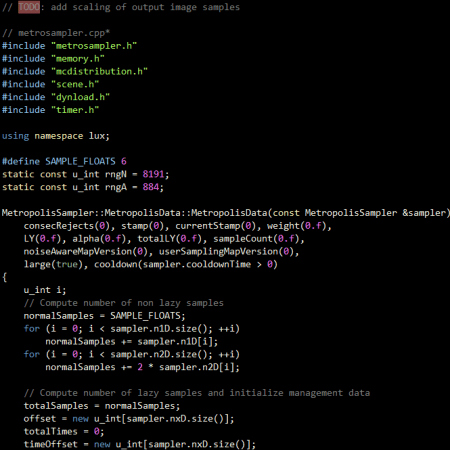Click "userSamplingMapVersion(0)" initializer
The image size is (450, 450).
click(x=226, y=251)
